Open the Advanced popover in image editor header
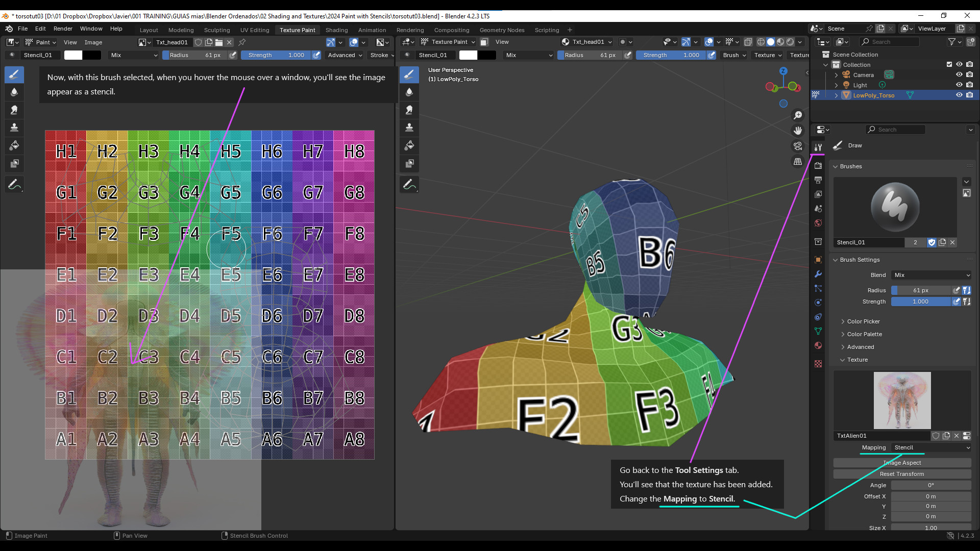980x551 pixels. pos(345,55)
